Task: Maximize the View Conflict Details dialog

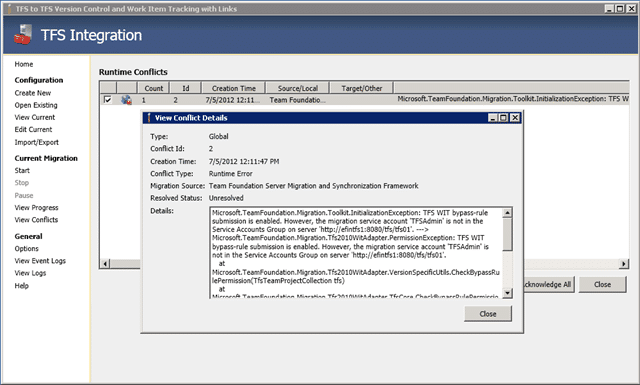Action: 504,118
